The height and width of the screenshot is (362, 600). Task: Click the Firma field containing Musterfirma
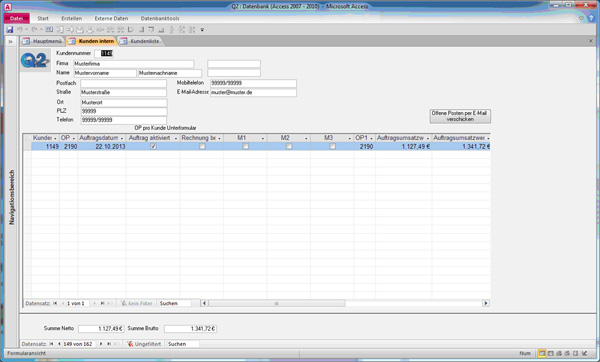coord(134,64)
